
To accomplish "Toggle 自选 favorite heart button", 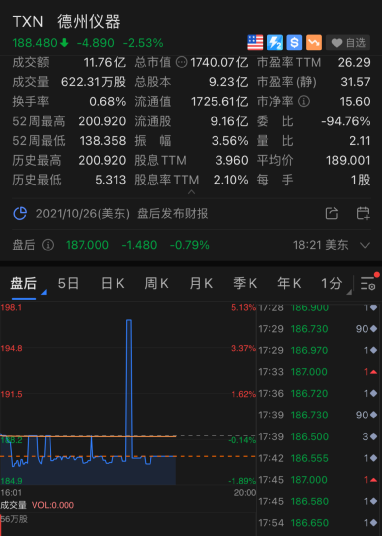I will pyautogui.click(x=348, y=43).
